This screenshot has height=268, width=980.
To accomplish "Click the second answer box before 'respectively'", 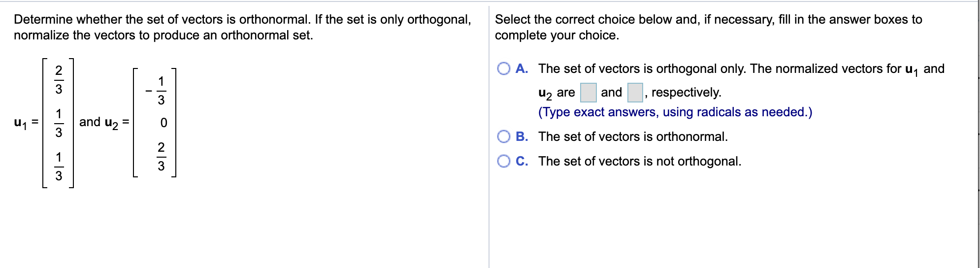I will 635,93.
